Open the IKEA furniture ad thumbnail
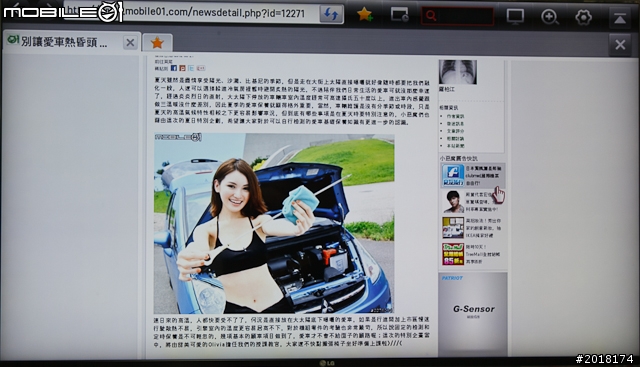Viewport: 640px width, 367px height. click(453, 228)
